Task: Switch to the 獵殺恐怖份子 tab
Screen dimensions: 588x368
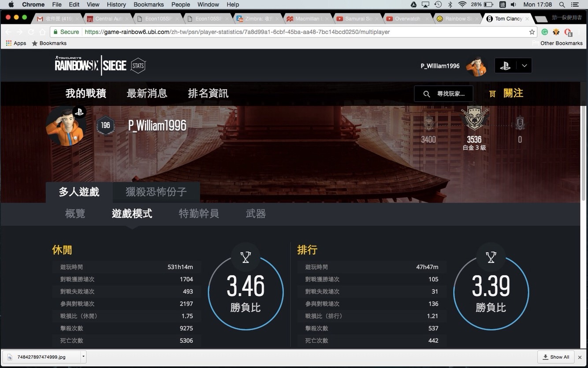Action: click(x=156, y=192)
